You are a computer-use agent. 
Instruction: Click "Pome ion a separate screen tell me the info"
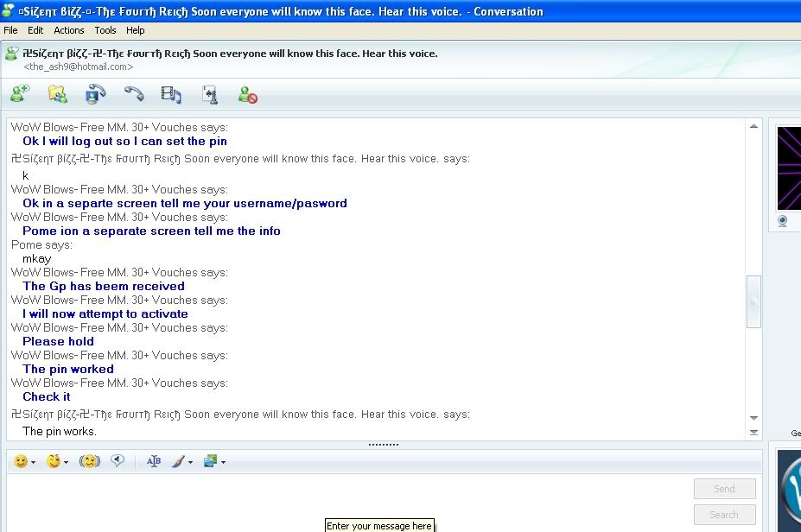click(x=152, y=231)
